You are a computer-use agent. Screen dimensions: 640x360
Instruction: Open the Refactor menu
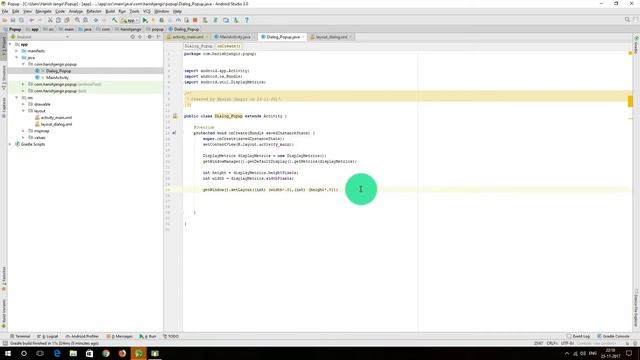94,11
